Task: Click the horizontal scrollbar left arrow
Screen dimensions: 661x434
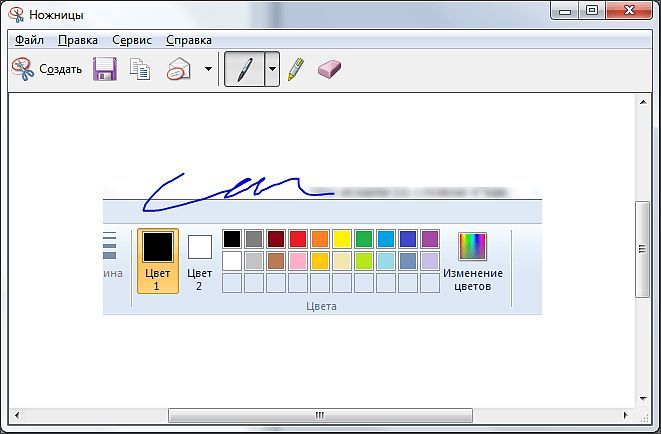Action: pos(17,415)
